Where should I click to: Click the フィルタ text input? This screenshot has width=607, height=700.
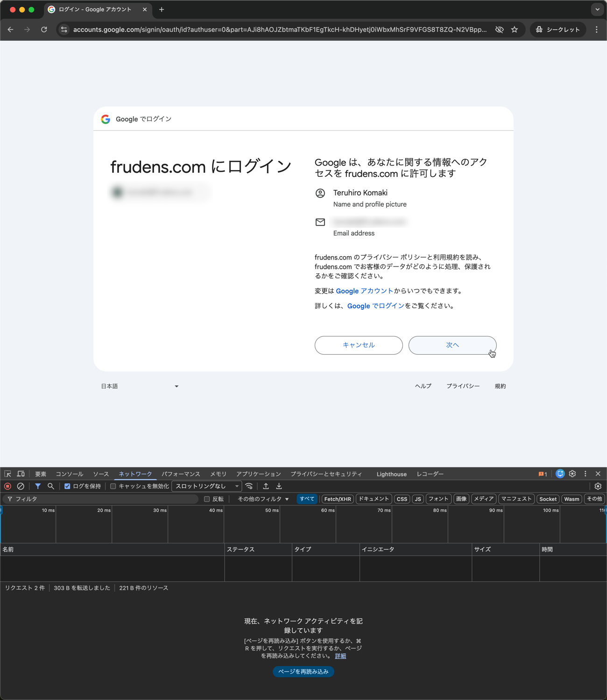pyautogui.click(x=100, y=499)
